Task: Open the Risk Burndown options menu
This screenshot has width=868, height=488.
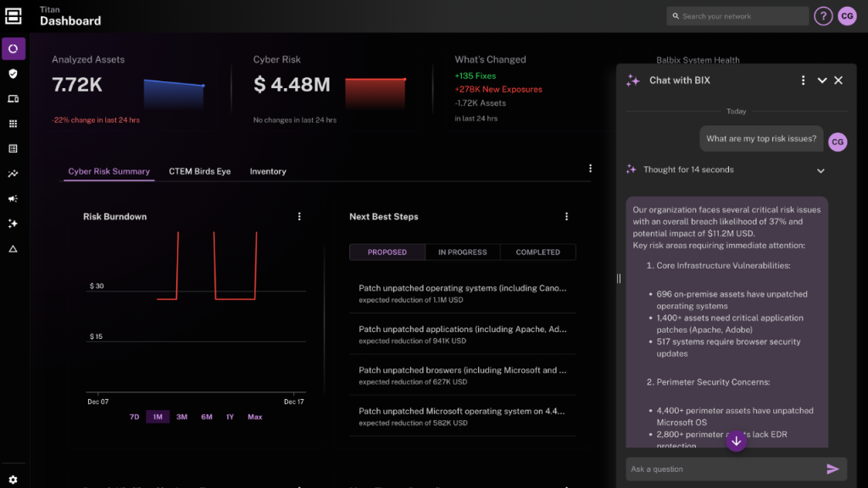Action: point(299,217)
